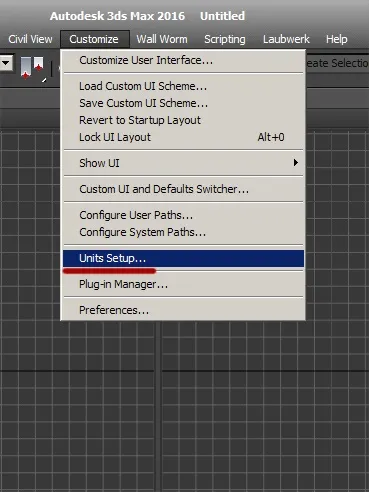The height and width of the screenshot is (492, 369).
Task: Click the mirror/align toolbar icon
Action: [x=33, y=68]
